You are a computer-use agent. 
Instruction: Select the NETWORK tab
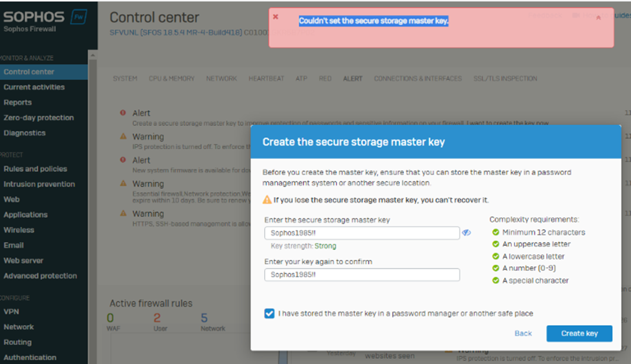pyautogui.click(x=221, y=78)
